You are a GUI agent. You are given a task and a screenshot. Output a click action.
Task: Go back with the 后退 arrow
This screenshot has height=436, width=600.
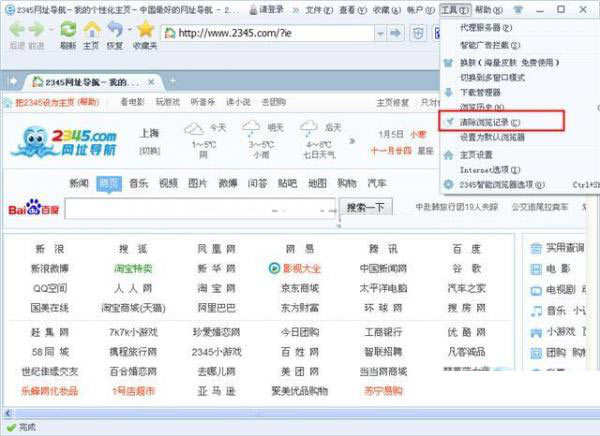[17, 30]
